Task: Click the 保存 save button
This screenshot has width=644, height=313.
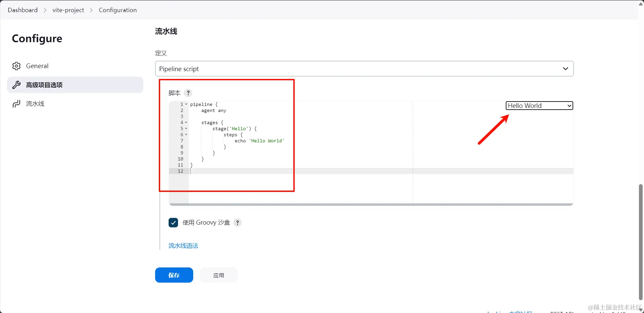Action: tap(174, 275)
